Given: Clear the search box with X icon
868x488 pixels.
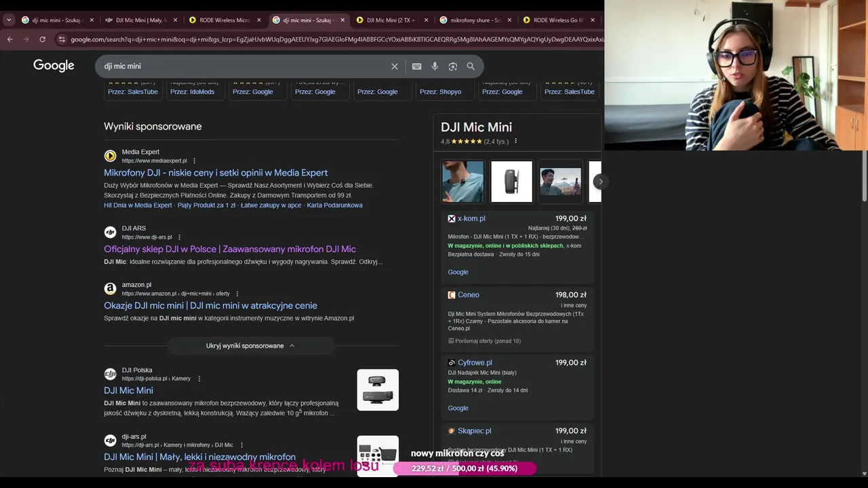Looking at the screenshot, I should coord(395,66).
